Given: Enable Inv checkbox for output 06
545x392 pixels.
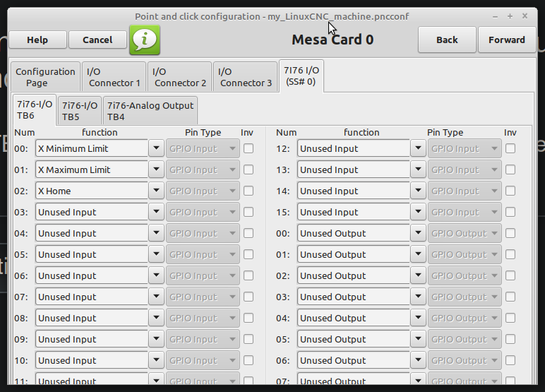Looking at the screenshot, I should [510, 361].
